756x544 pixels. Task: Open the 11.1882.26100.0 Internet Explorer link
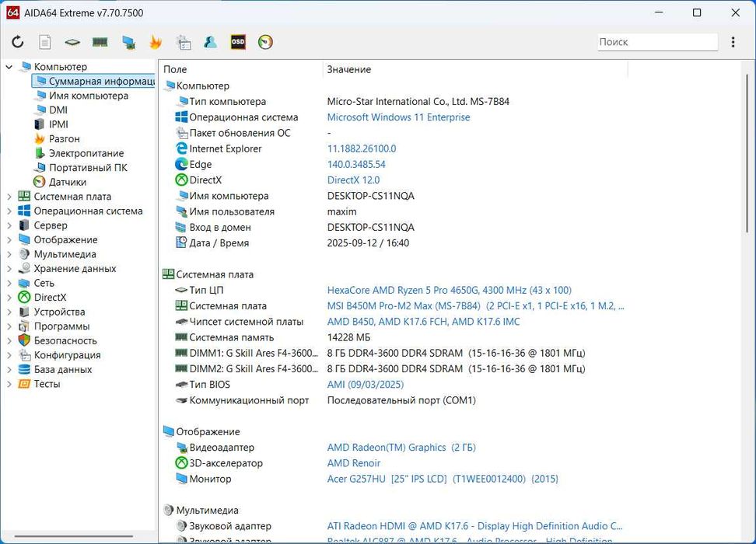point(362,149)
